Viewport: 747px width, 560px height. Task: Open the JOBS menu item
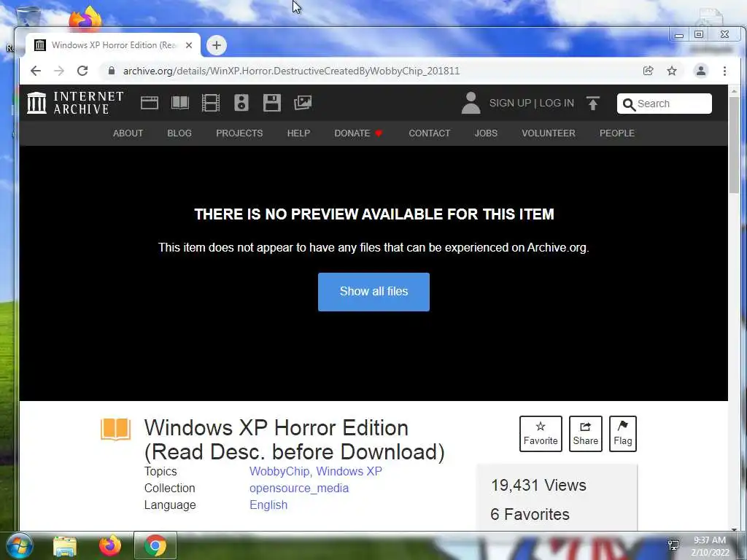coord(486,133)
